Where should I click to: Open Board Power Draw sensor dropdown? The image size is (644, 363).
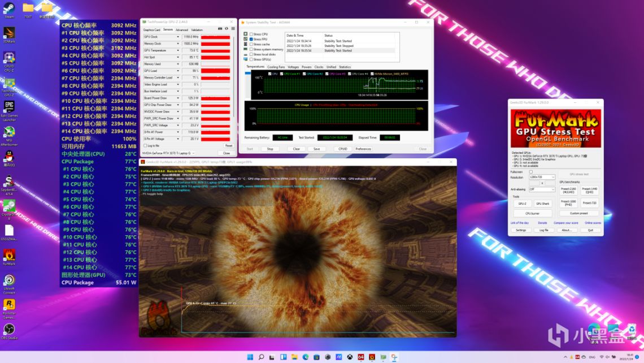(x=178, y=98)
